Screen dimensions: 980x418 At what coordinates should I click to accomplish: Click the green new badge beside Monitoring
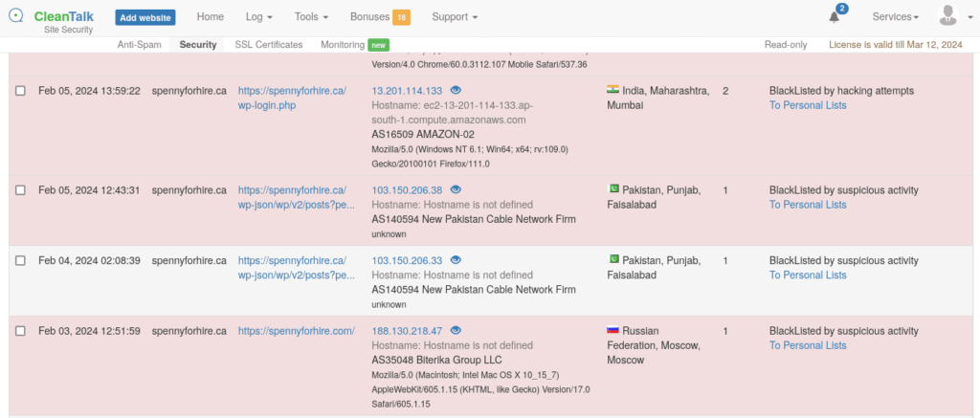coord(378,45)
